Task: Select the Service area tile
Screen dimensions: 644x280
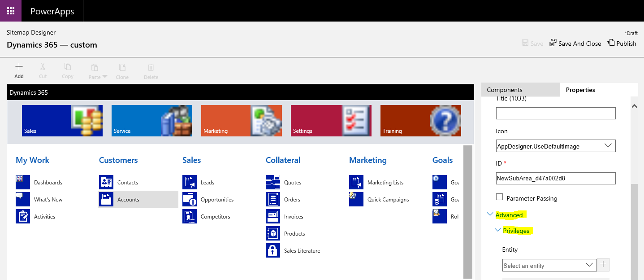Action: tap(152, 121)
